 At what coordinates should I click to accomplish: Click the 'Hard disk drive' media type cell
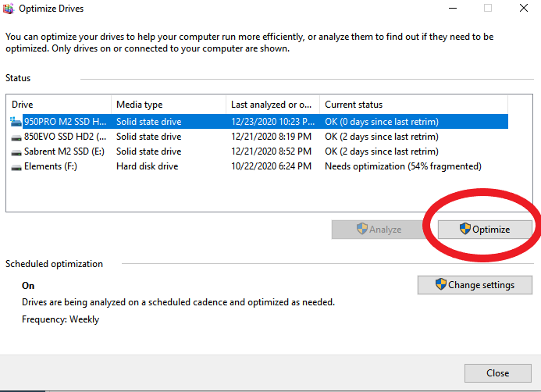tap(148, 166)
